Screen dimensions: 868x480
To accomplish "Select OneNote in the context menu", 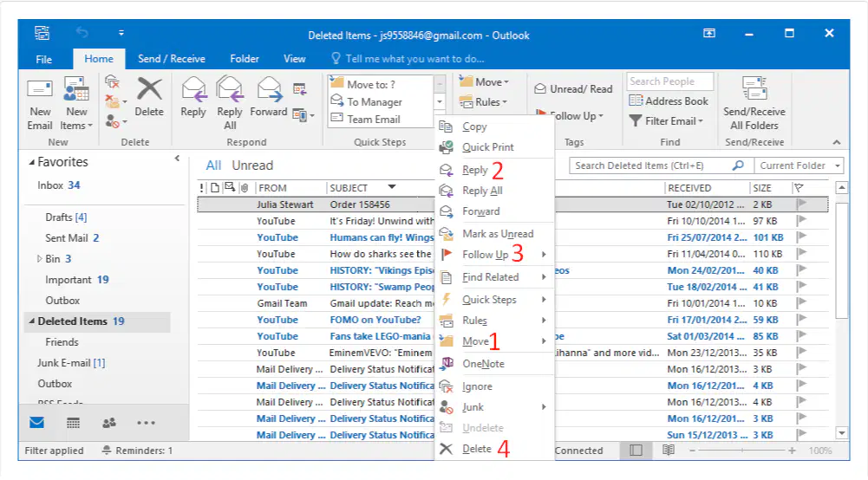I will point(493,364).
